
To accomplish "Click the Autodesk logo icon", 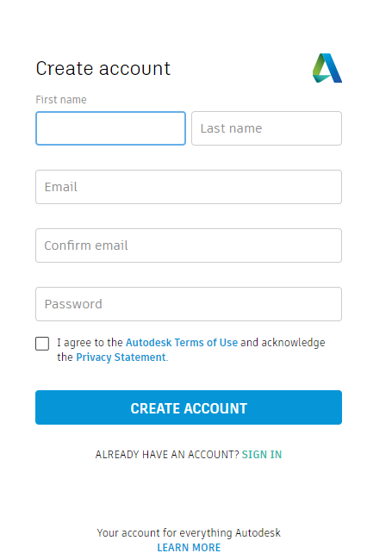I will tap(327, 68).
